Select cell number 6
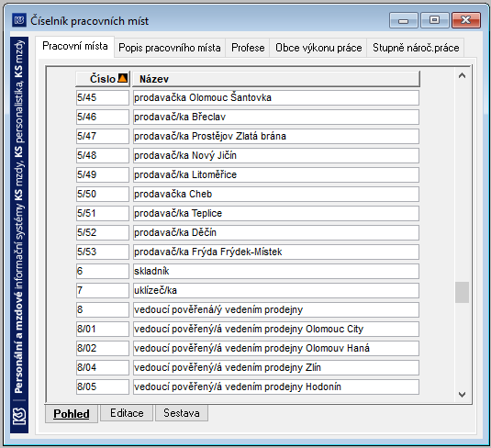This screenshot has width=491, height=448. 103,272
